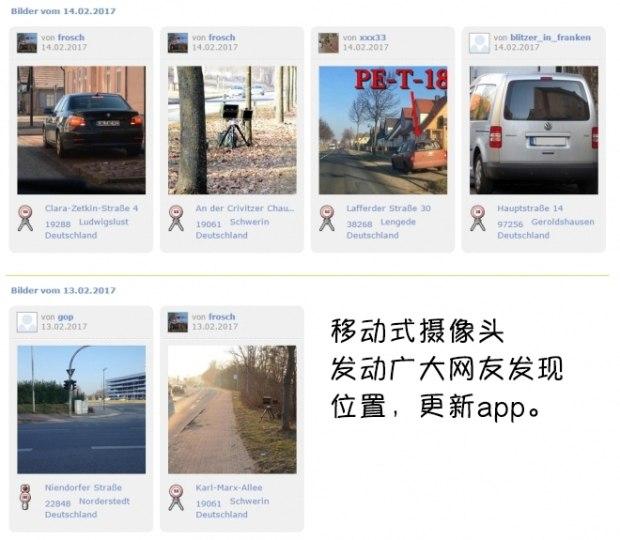
Task: Click the speed camera icon beside Clara-Zetkin-Straße 4
Action: click(25, 218)
